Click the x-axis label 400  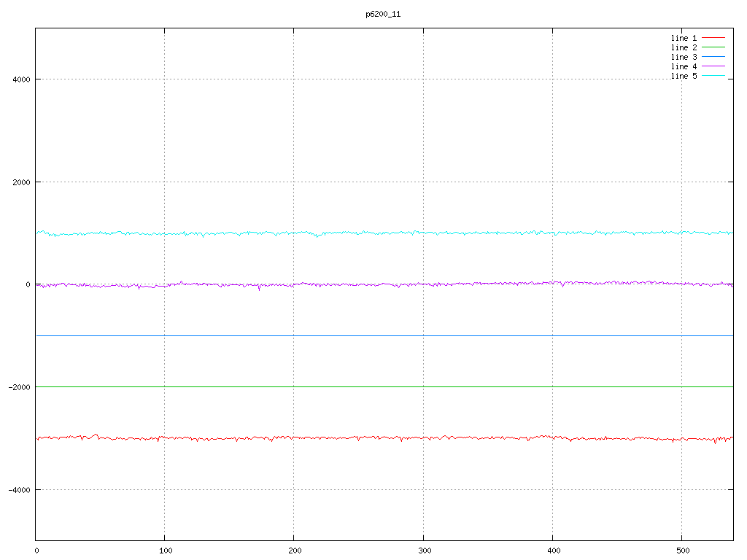tap(554, 551)
